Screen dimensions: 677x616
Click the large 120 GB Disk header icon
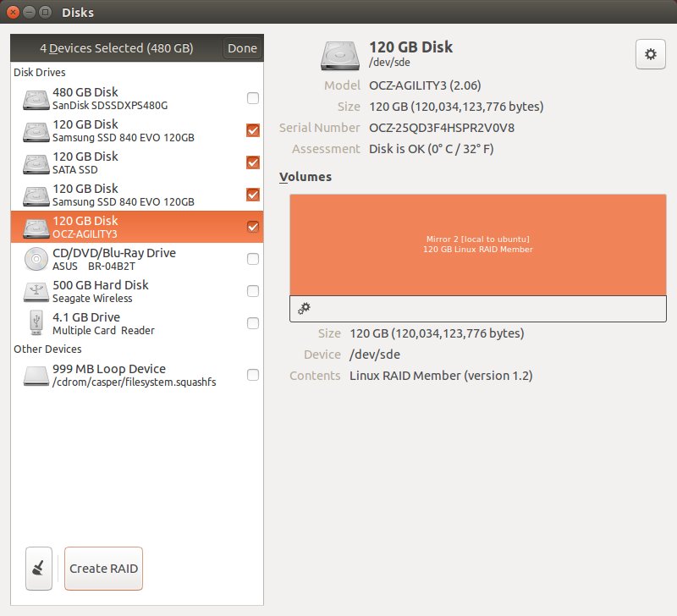(340, 55)
